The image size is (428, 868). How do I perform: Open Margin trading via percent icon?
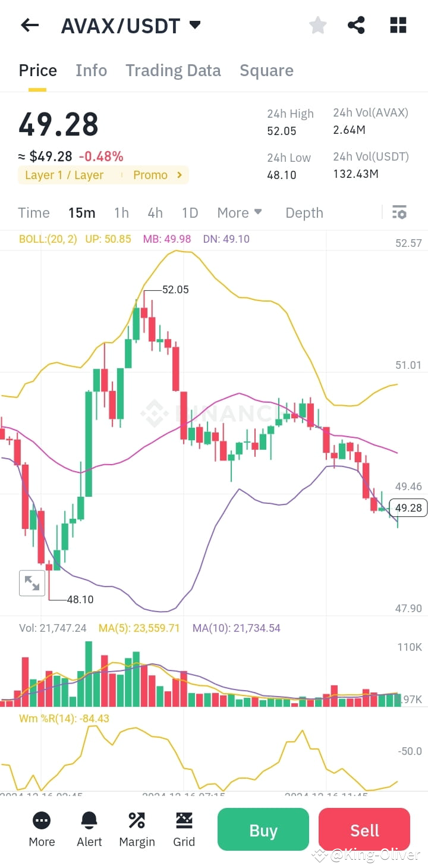coord(137,830)
